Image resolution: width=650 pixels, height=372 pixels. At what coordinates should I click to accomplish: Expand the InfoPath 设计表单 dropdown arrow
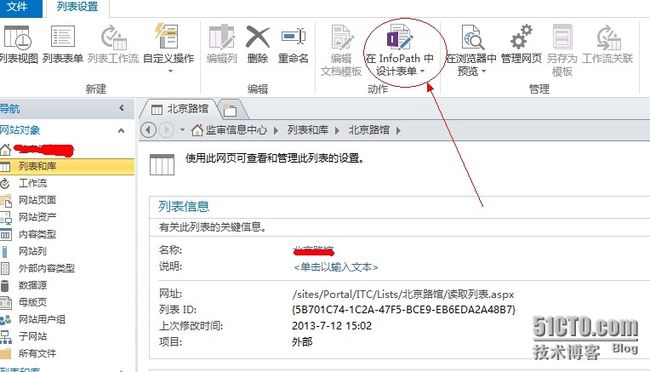(422, 72)
